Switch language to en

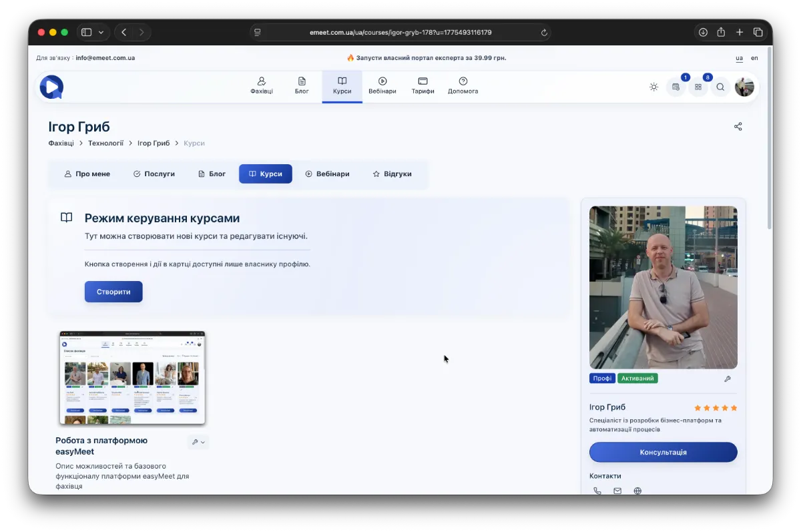(754, 58)
